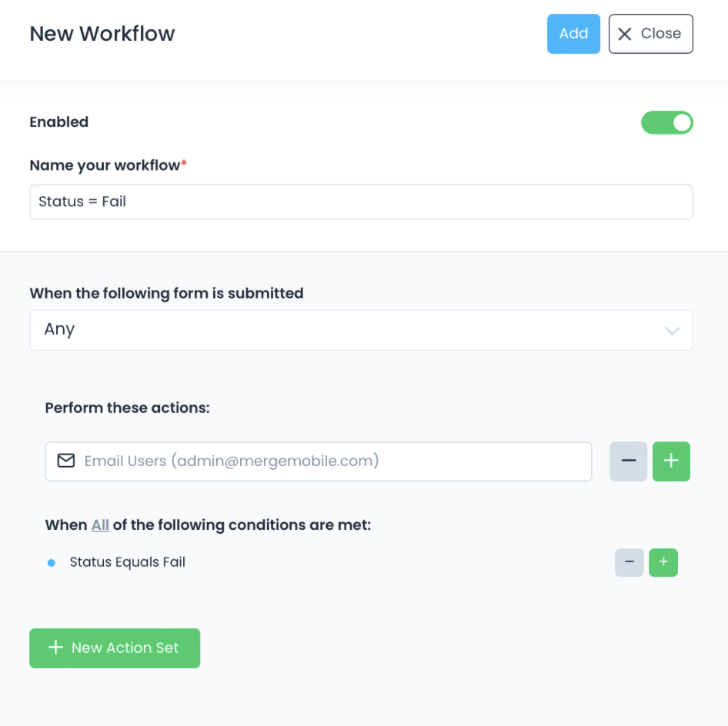Click the Enabled label

(x=59, y=122)
